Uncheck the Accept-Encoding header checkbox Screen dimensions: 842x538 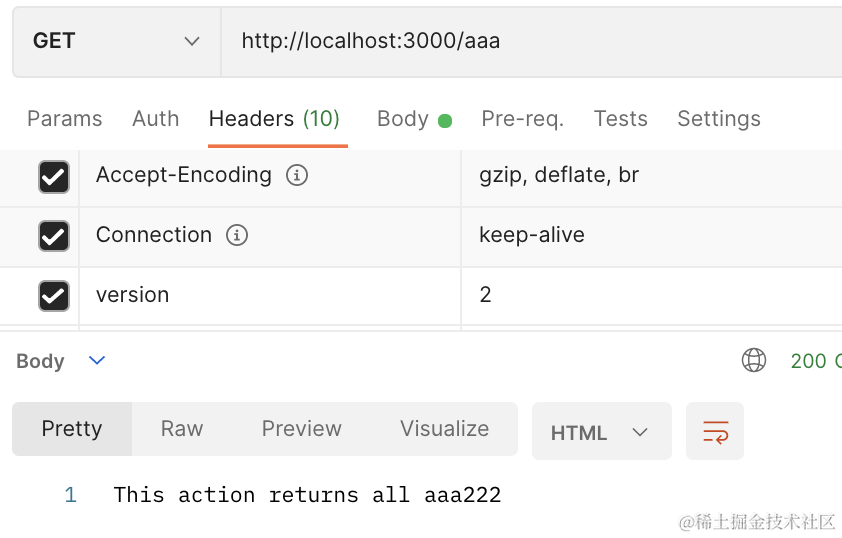click(x=53, y=177)
